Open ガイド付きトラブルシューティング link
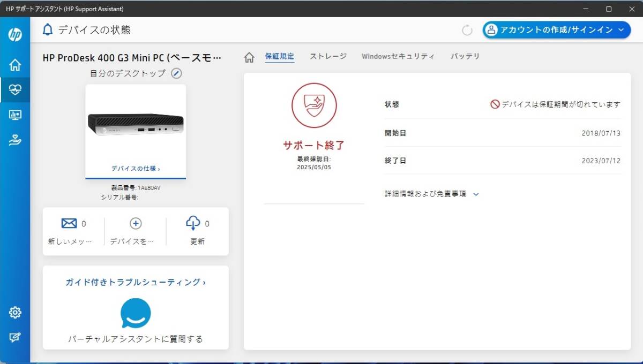The image size is (643, 364). tap(136, 282)
